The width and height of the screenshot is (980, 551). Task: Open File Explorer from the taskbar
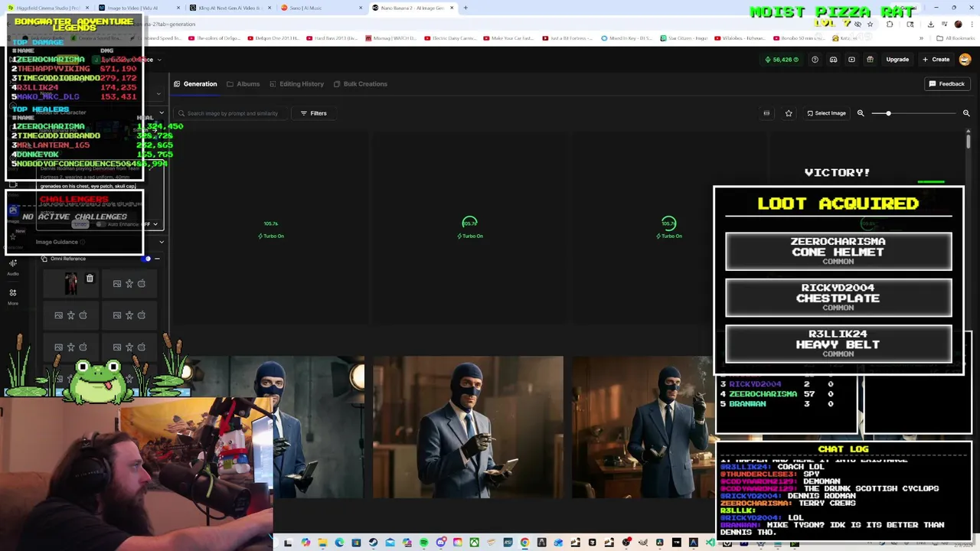pos(322,543)
